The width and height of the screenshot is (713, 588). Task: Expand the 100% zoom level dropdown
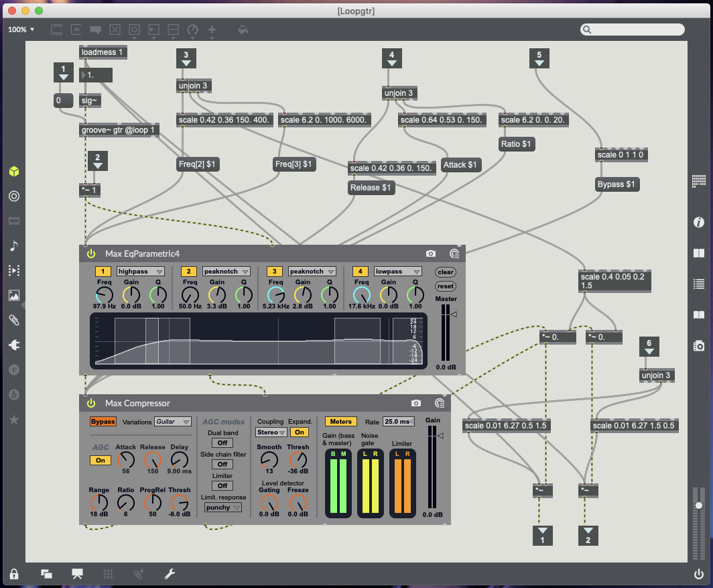[21, 30]
